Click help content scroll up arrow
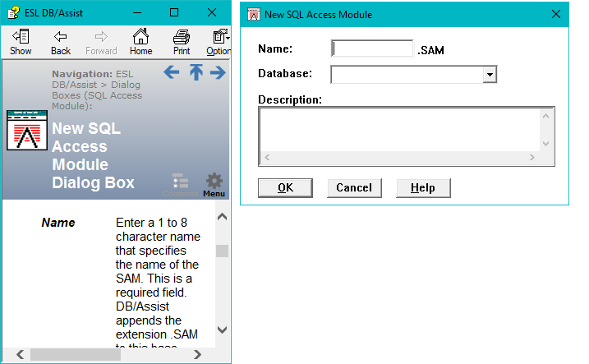Viewport: 589px width, 364px height. [x=222, y=217]
